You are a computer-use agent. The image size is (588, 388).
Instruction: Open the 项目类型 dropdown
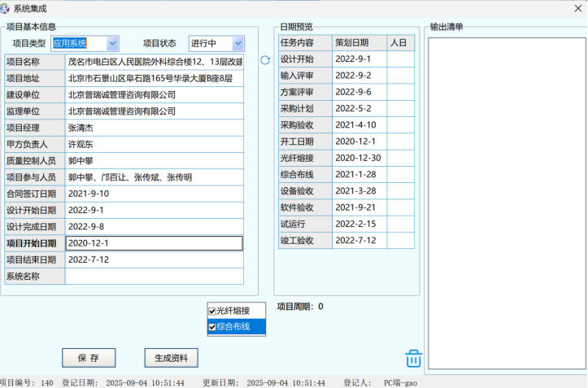pyautogui.click(x=112, y=43)
